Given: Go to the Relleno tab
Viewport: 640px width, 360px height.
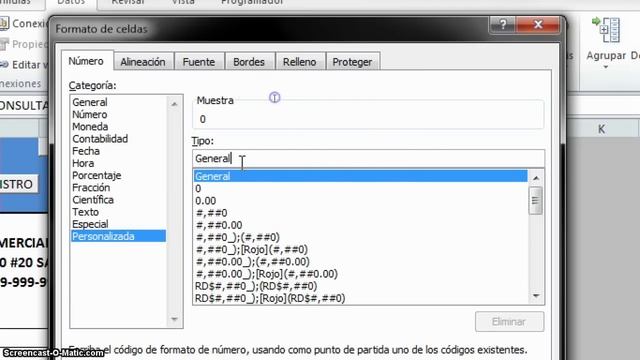Looking at the screenshot, I should coord(300,62).
